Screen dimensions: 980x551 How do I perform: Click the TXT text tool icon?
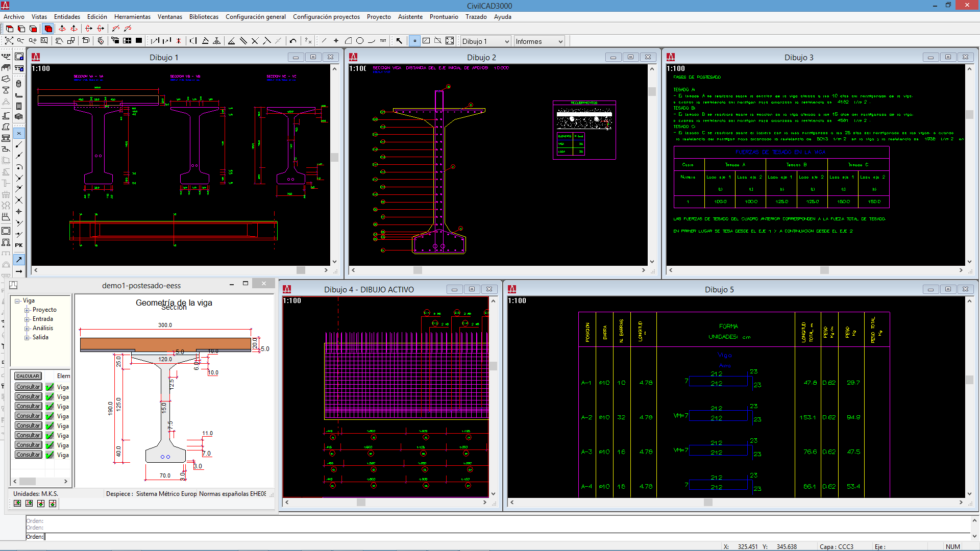[x=383, y=41]
